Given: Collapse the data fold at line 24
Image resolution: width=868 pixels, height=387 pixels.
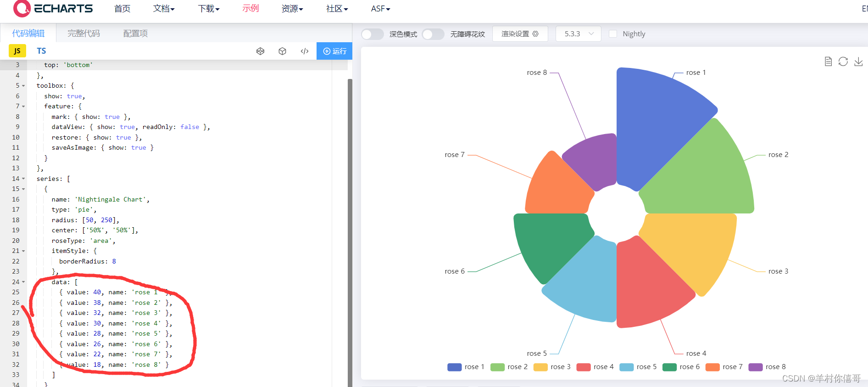Looking at the screenshot, I should point(23,282).
